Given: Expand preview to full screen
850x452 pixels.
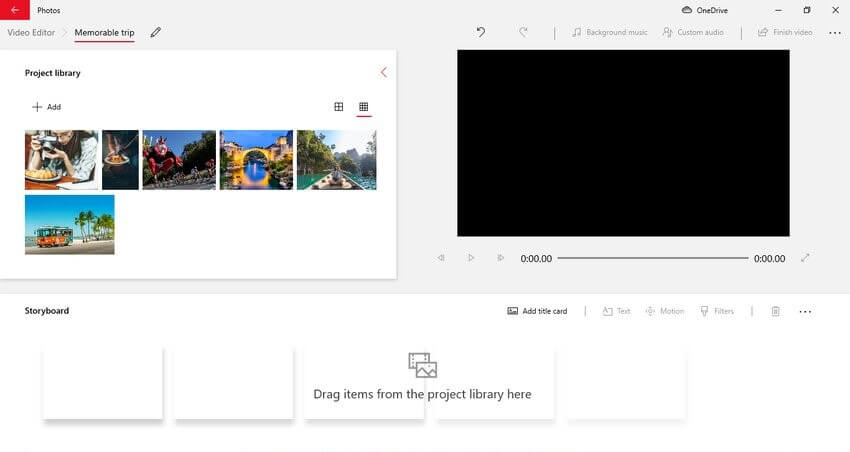Looking at the screenshot, I should coord(805,258).
